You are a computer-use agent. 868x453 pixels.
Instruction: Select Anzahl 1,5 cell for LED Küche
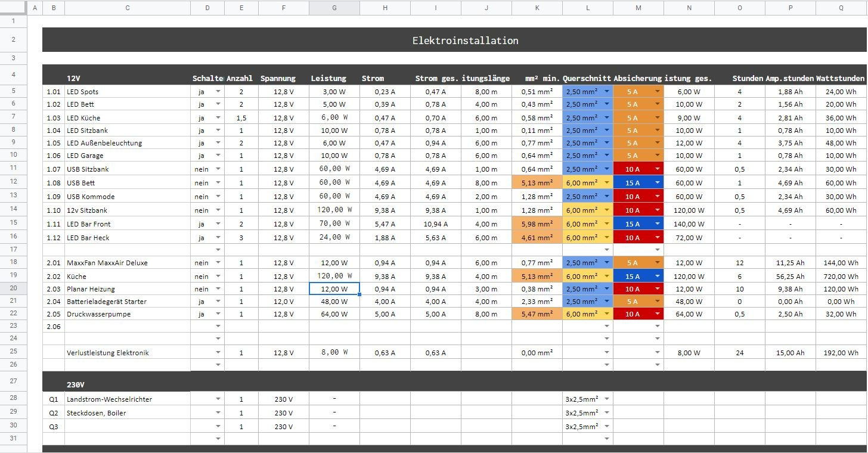click(x=241, y=118)
